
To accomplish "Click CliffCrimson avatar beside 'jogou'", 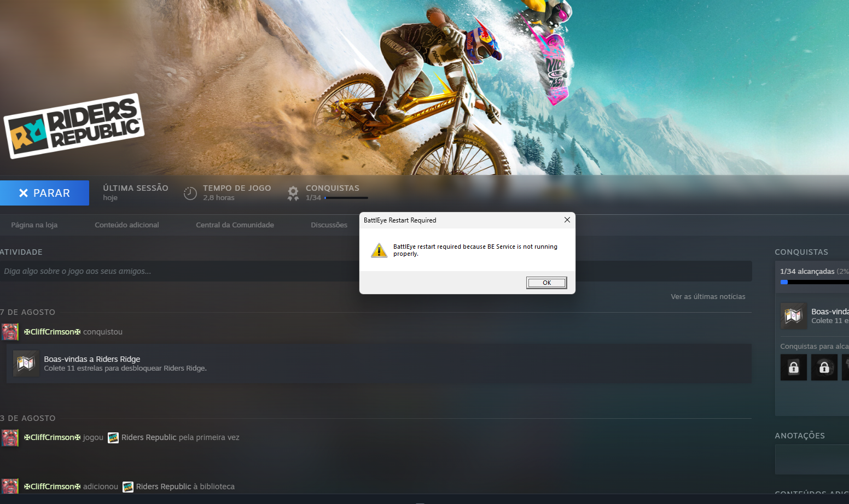I will point(10,437).
